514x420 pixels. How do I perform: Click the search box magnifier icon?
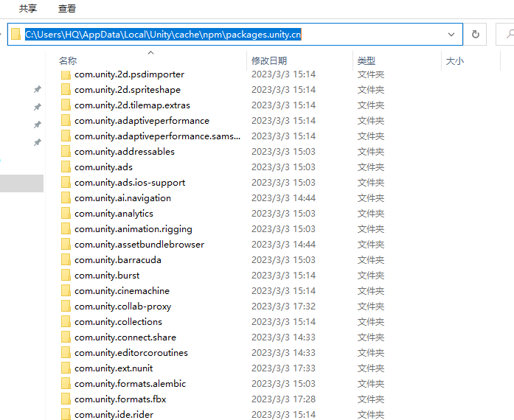coord(510,34)
